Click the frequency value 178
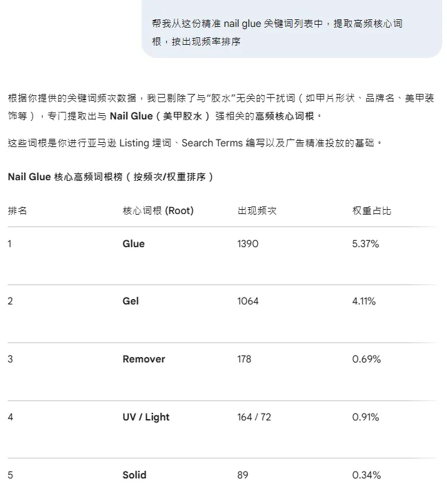The image size is (447, 504). tap(244, 359)
